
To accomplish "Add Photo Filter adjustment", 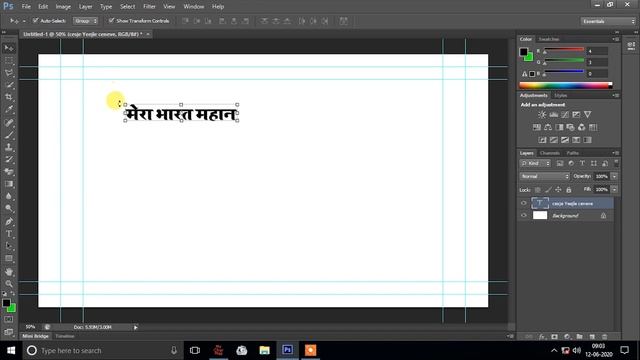I will [570, 127].
